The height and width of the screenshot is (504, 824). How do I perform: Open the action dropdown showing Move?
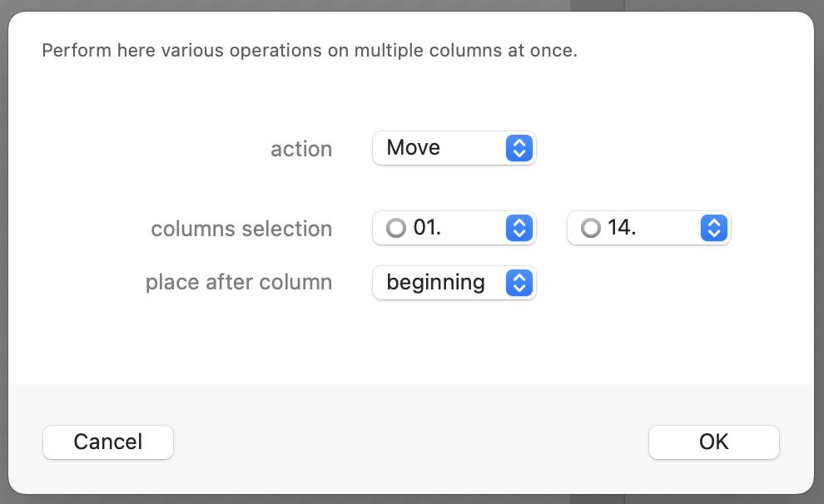(454, 148)
